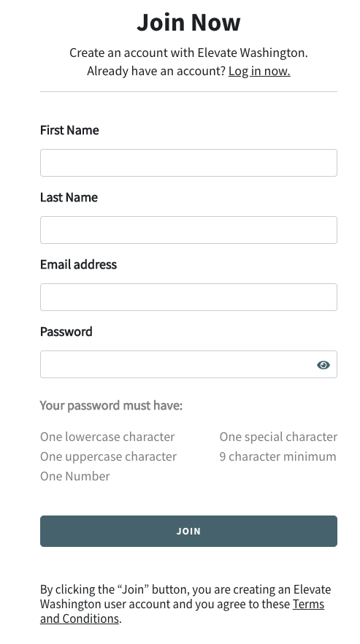Select the Email address input field
Viewport: 360px width, 644px height.
(x=188, y=297)
